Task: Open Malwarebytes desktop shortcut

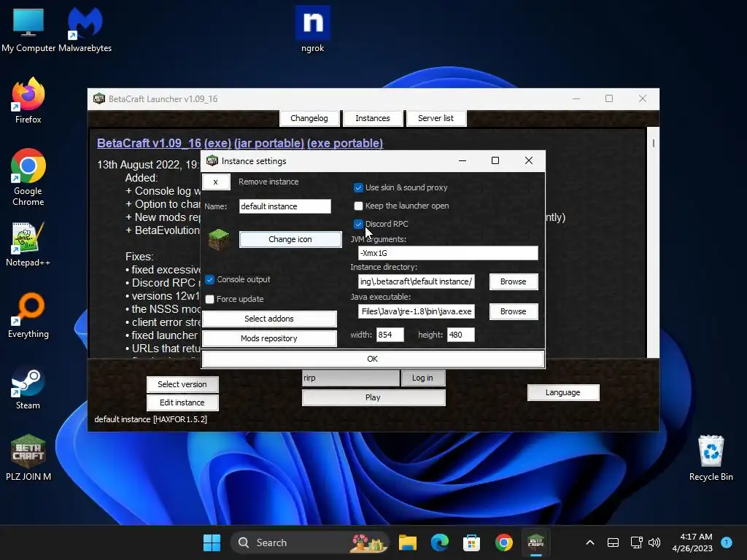Action: pos(85,29)
